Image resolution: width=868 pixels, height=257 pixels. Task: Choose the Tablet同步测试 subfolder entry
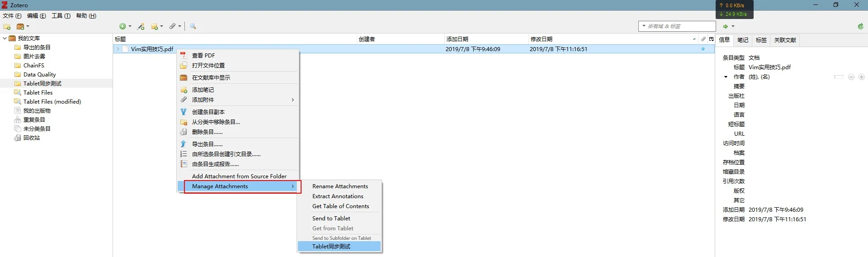[x=340, y=247]
